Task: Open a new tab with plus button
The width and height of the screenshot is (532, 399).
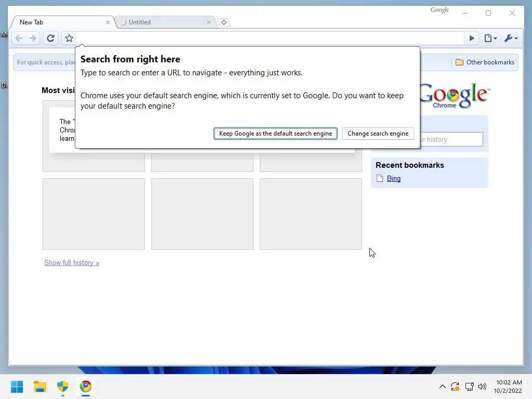Action: tap(224, 22)
